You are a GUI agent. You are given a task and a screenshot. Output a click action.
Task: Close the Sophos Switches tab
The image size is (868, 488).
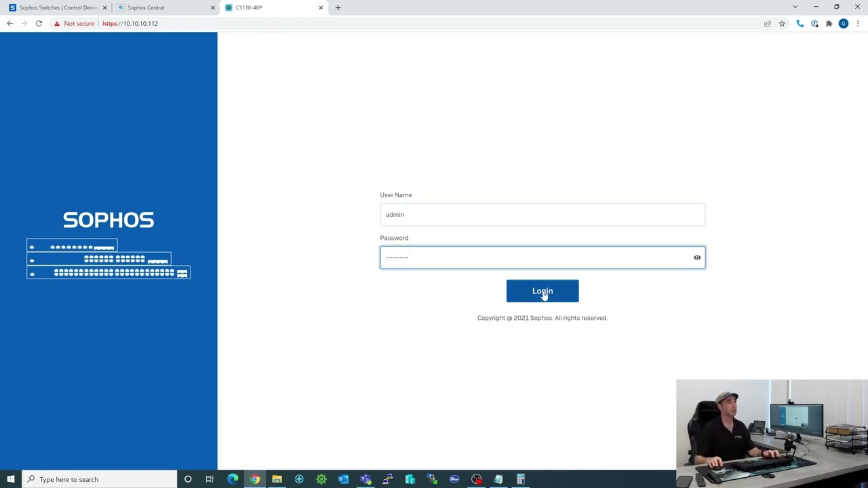(x=104, y=7)
